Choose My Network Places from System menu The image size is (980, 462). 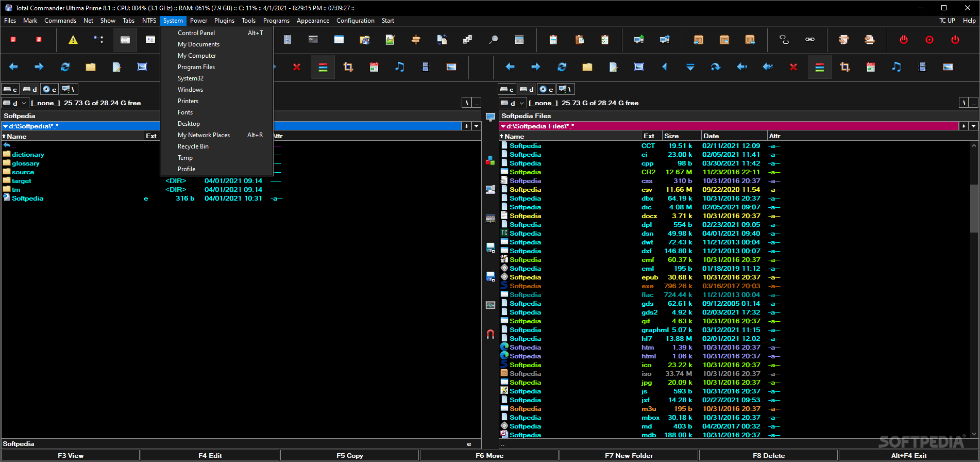(x=216, y=135)
